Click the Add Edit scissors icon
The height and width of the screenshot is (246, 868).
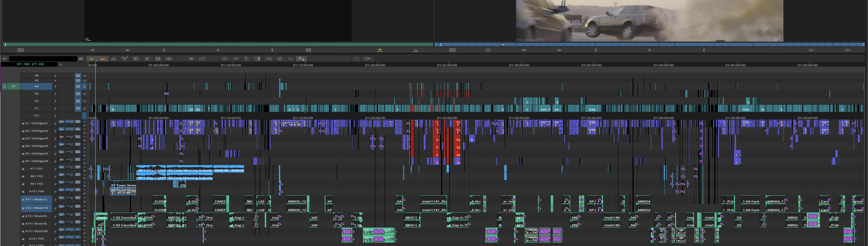click(113, 59)
